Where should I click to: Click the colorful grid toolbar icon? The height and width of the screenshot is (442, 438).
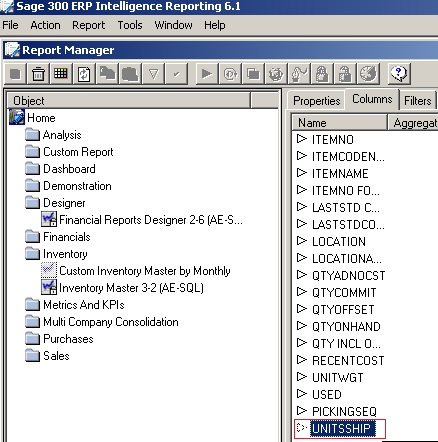point(61,74)
